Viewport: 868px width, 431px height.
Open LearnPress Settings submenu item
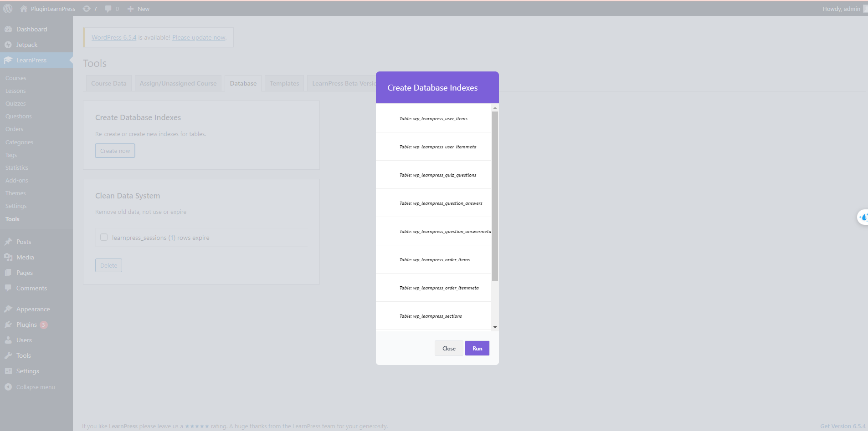(x=16, y=206)
